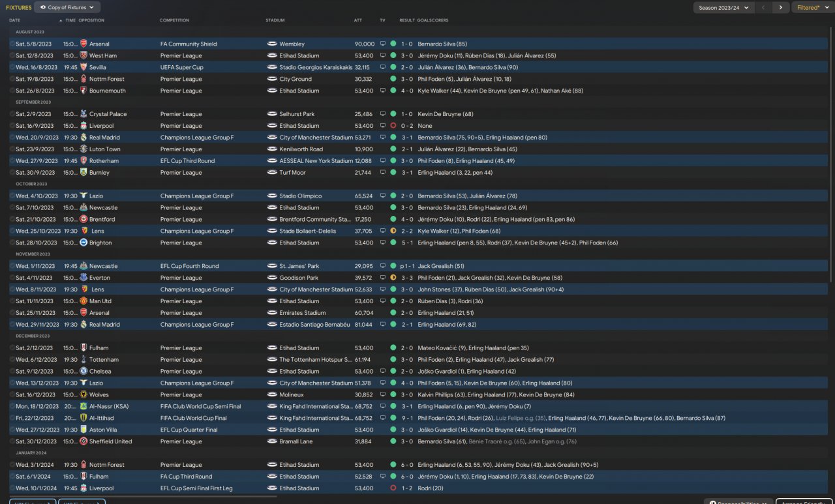Tick the row marker for Sat, 19/8/2023 fixture
This screenshot has height=504, width=835.
tap(12, 79)
